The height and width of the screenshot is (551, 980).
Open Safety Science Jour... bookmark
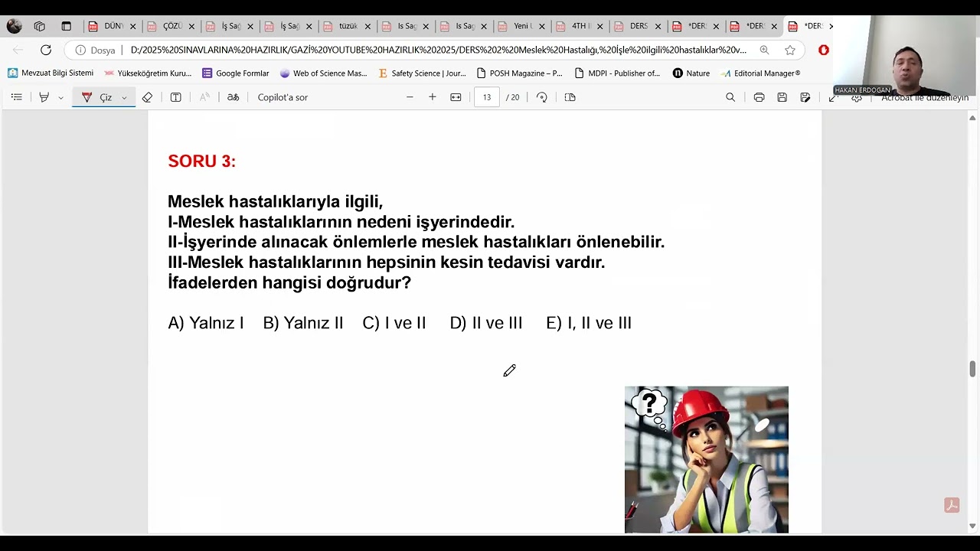pos(423,73)
